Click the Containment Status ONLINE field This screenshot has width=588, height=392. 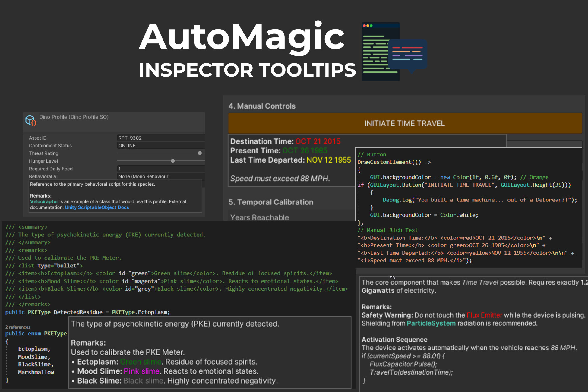pos(160,146)
